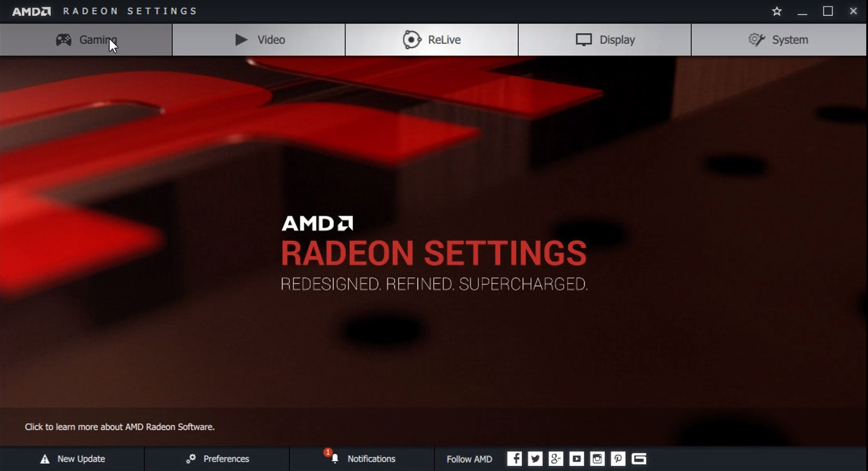Open the Gaming tab
Screen dimensions: 868x471
(86, 40)
